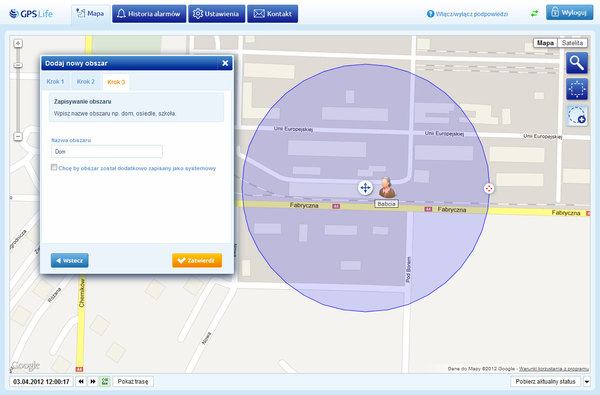The image size is (600, 395).
Task: Click the blue move-area handle at the circle center
Action: pos(365,188)
